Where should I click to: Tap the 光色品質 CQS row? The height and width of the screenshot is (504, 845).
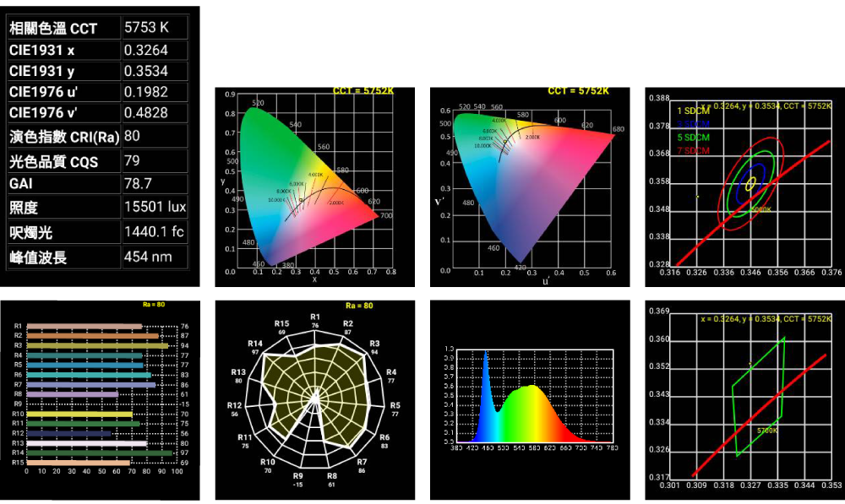[97, 161]
